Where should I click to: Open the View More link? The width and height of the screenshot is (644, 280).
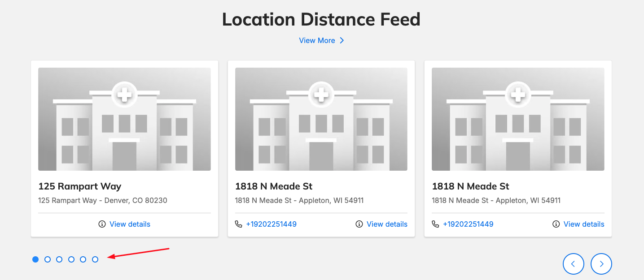click(x=317, y=40)
